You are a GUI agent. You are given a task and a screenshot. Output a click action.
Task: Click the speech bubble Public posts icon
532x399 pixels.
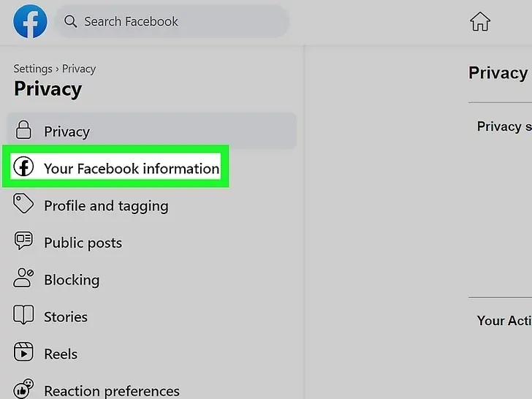click(23, 240)
